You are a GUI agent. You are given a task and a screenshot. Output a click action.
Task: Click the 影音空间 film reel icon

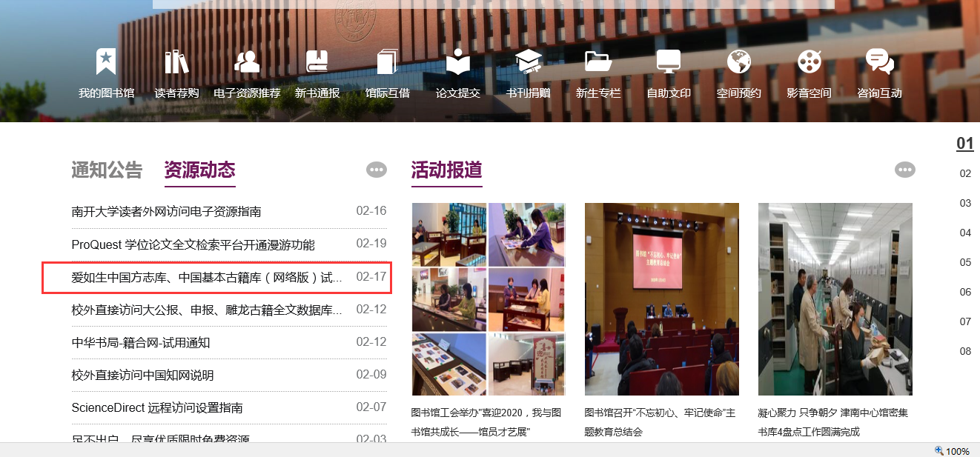pos(809,62)
